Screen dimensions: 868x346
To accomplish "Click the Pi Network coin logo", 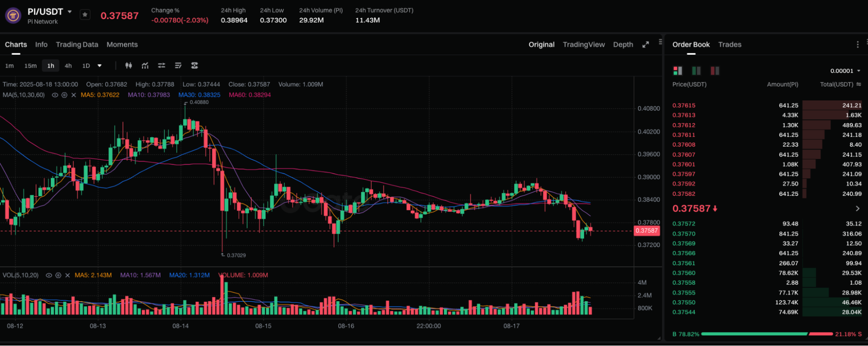I will tap(13, 16).
